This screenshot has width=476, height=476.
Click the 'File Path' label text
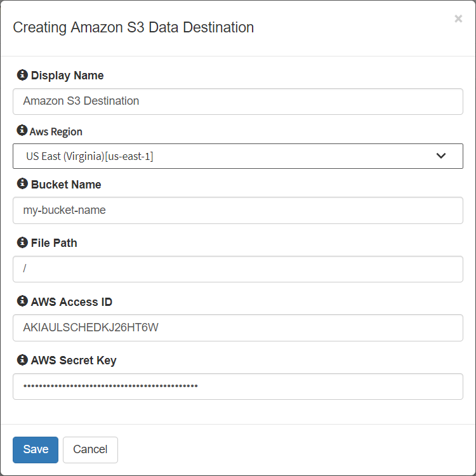(54, 243)
